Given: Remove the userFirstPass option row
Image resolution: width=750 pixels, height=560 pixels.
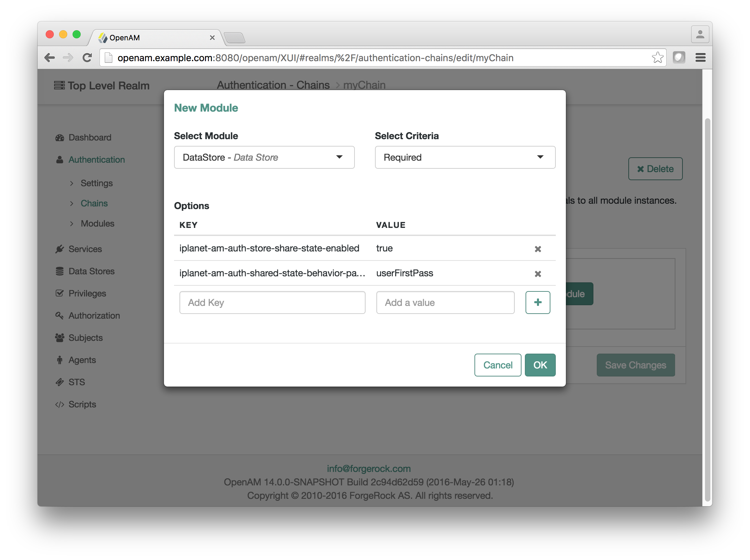Looking at the screenshot, I should [x=538, y=274].
